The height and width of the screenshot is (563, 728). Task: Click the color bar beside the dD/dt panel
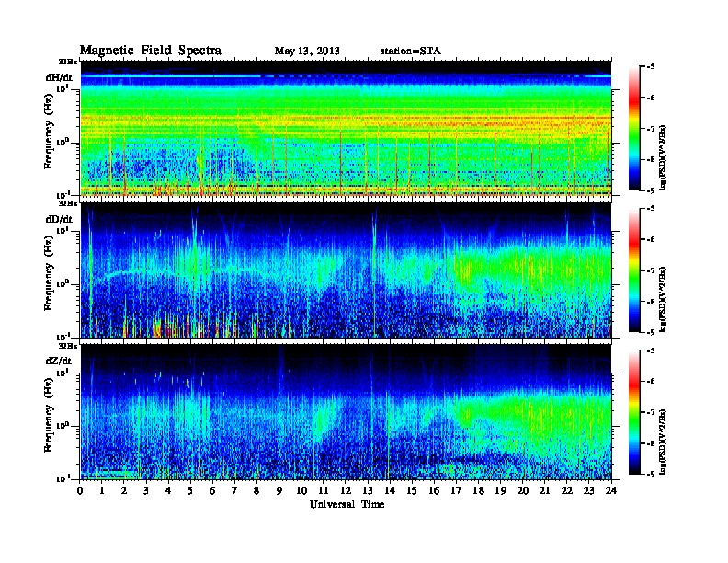[x=633, y=270]
